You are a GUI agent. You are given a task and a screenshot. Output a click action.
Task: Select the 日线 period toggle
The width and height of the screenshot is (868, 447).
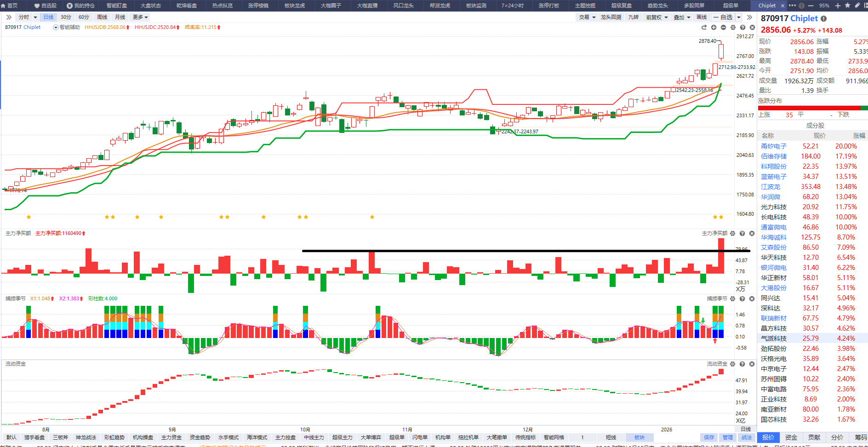48,17
